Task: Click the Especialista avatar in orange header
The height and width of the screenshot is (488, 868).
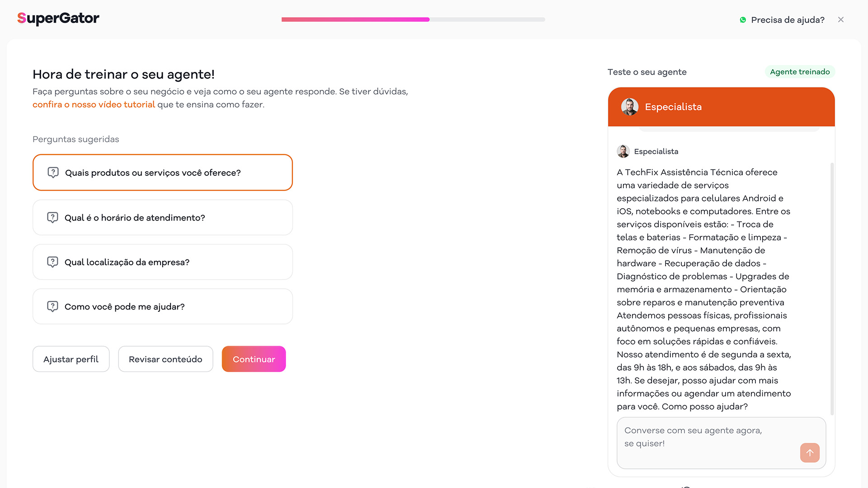Action: click(x=630, y=107)
